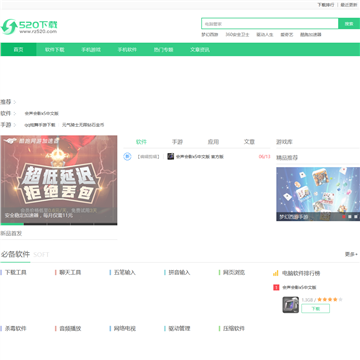Open the 驱动管理 category
The height and width of the screenshot is (360, 360).
tap(179, 329)
